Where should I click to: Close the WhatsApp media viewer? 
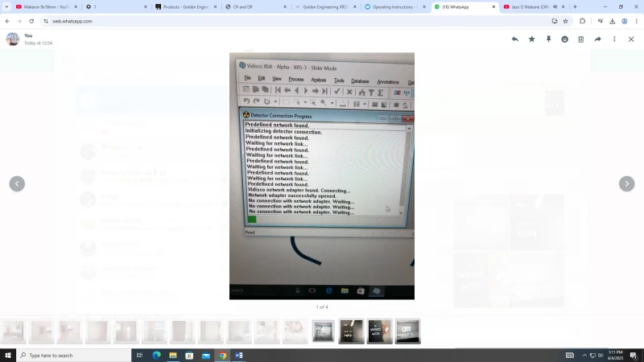(x=631, y=39)
